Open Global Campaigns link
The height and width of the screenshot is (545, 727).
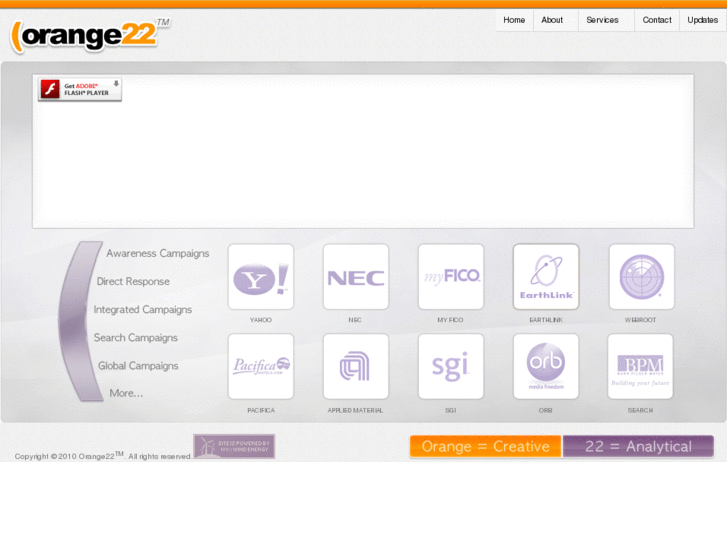point(138,365)
